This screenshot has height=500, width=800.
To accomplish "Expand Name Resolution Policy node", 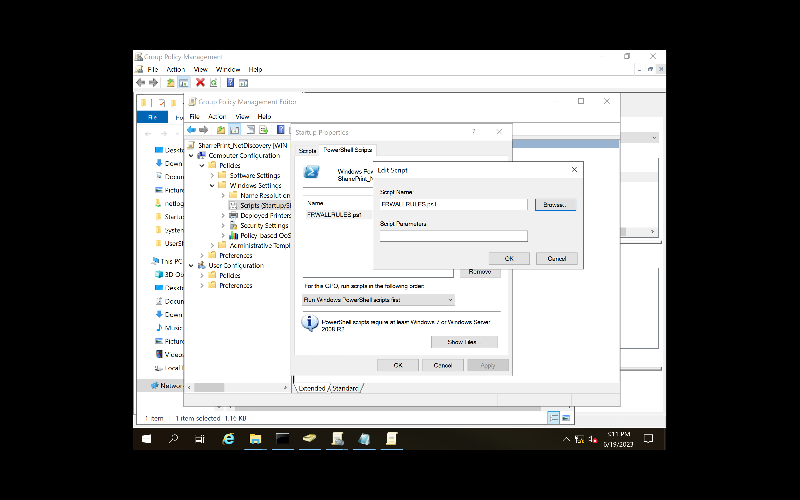I will click(223, 195).
